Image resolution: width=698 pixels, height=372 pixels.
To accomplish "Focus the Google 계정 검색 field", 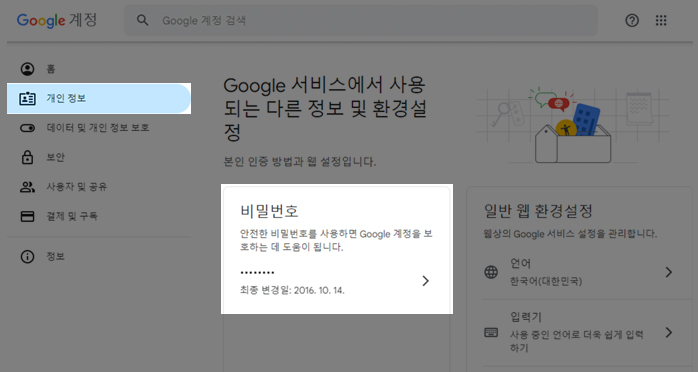I will click(361, 20).
